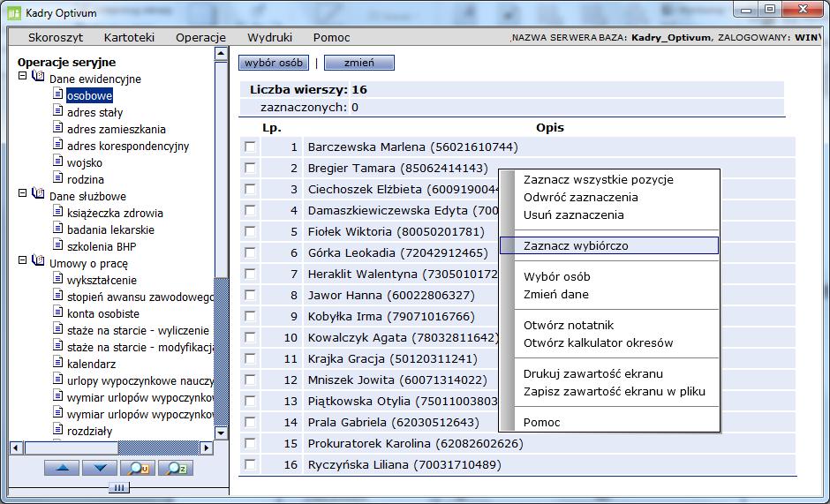Open the Operacje menu
The height and width of the screenshot is (504, 830).
coord(200,38)
